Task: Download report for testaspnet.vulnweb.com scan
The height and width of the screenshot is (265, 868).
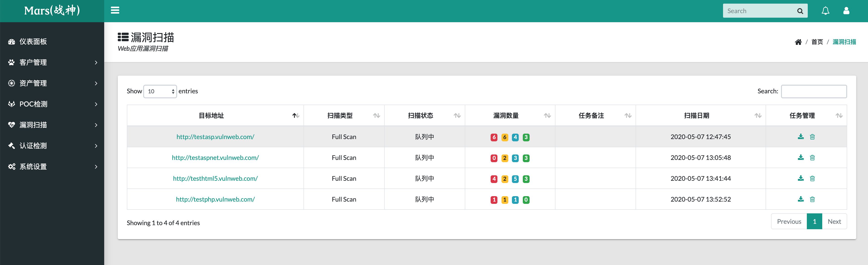Action: (x=800, y=158)
